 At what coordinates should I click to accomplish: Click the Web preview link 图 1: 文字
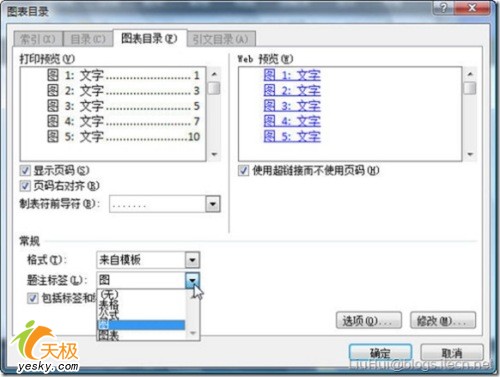coord(292,75)
